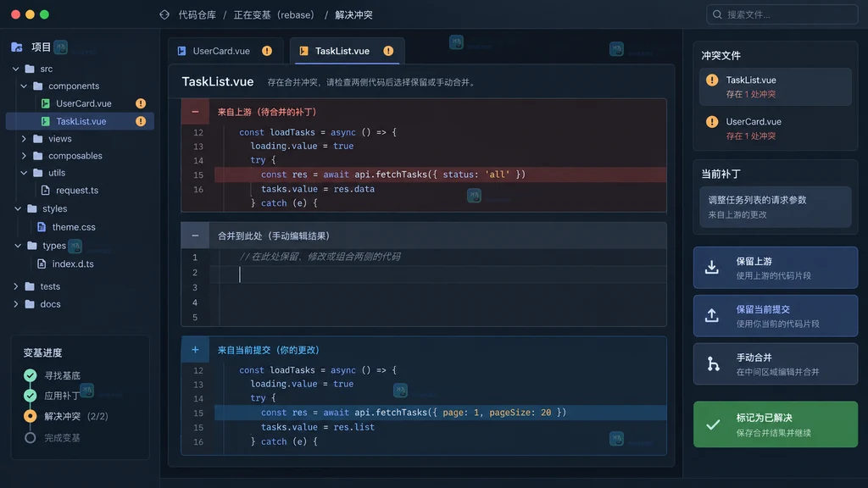Select TaskList.vue in file tree
This screenshot has width=868, height=488.
click(x=81, y=121)
